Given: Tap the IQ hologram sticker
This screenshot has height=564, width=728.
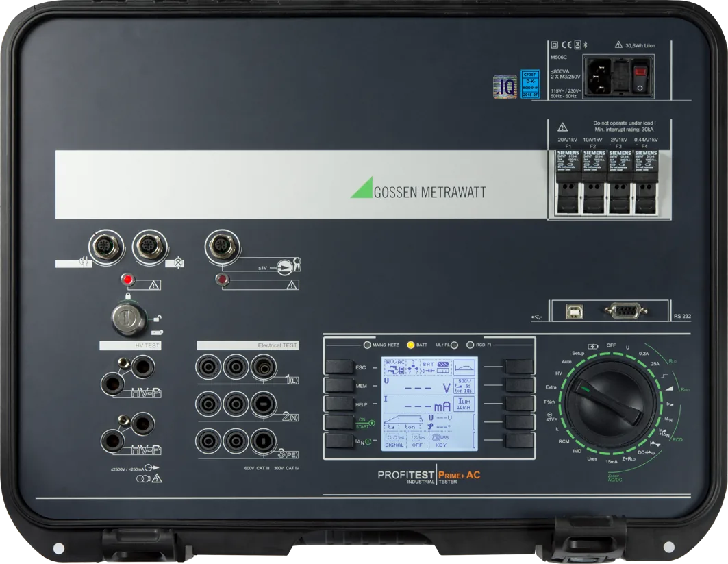Looking at the screenshot, I should [x=505, y=86].
